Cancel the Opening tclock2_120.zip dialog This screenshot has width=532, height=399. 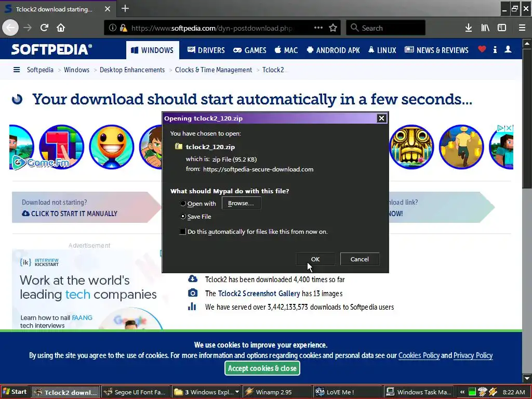click(360, 259)
